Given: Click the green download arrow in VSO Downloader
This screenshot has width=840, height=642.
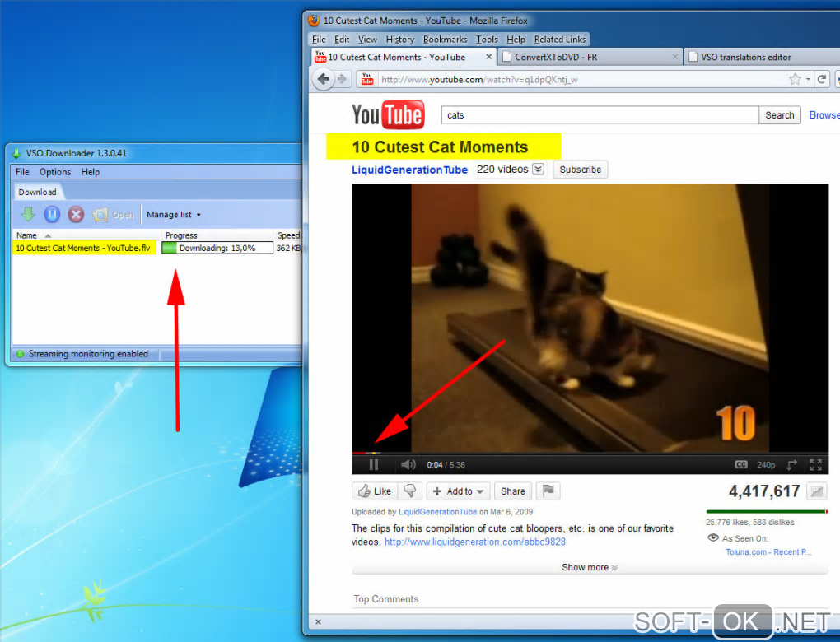Looking at the screenshot, I should coord(28,215).
